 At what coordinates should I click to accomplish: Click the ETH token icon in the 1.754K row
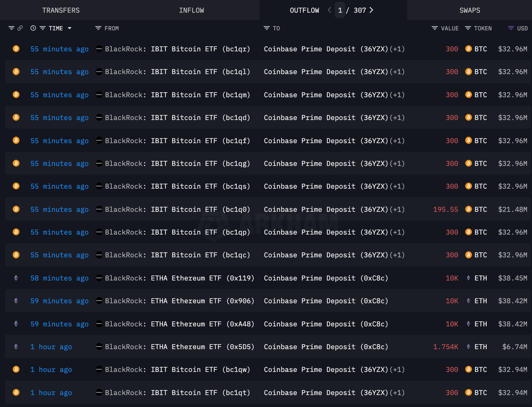pyautogui.click(x=469, y=347)
